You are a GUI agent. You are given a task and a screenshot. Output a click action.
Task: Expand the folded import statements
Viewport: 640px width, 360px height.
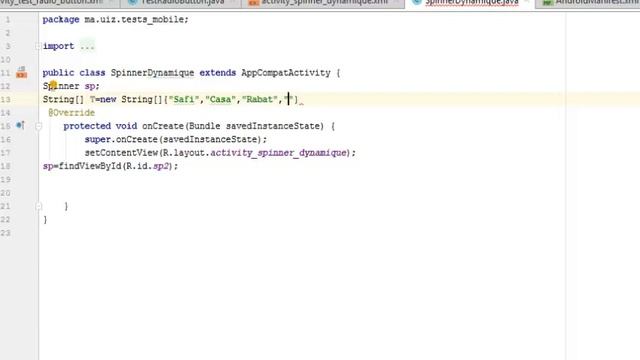point(38,46)
